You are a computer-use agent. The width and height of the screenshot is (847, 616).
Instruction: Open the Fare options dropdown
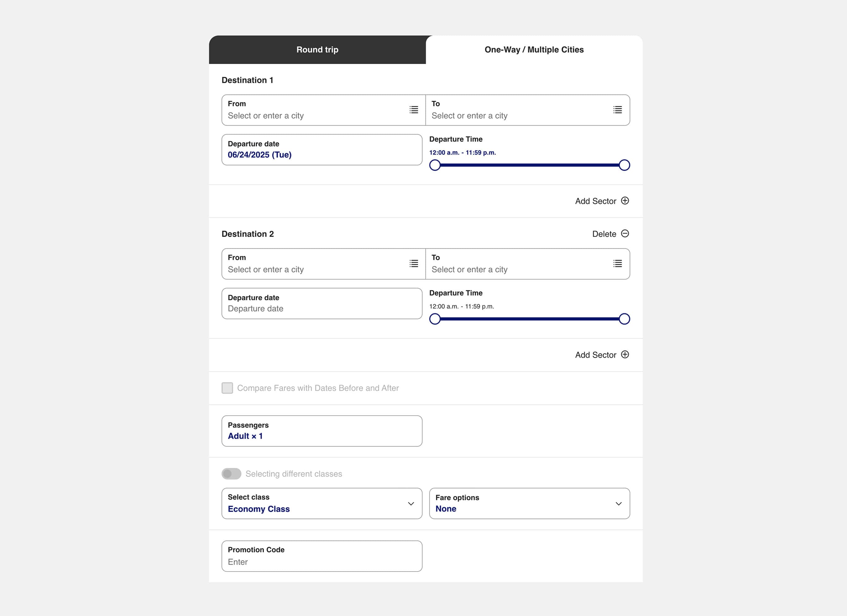529,503
